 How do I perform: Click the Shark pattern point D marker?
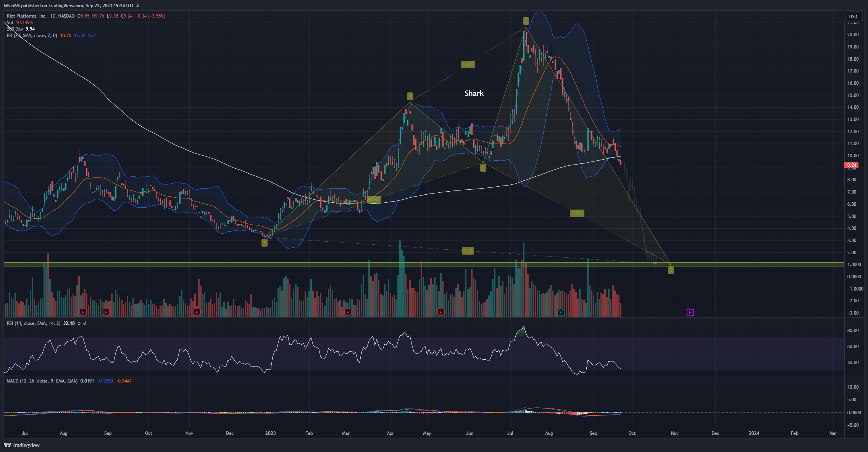pyautogui.click(x=671, y=270)
